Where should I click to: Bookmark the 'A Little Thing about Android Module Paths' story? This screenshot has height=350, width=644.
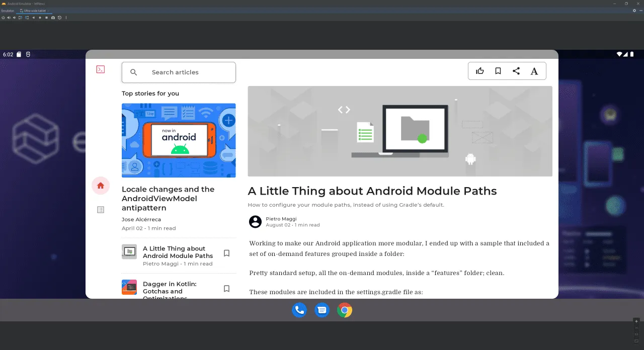[226, 253]
